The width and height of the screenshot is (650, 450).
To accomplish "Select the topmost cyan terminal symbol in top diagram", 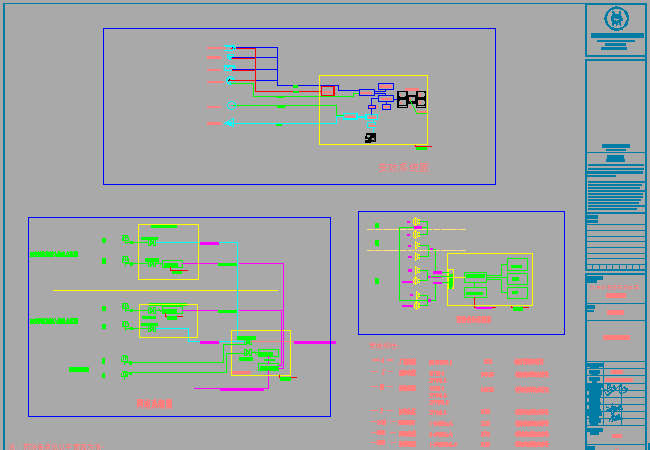I will click(x=229, y=48).
